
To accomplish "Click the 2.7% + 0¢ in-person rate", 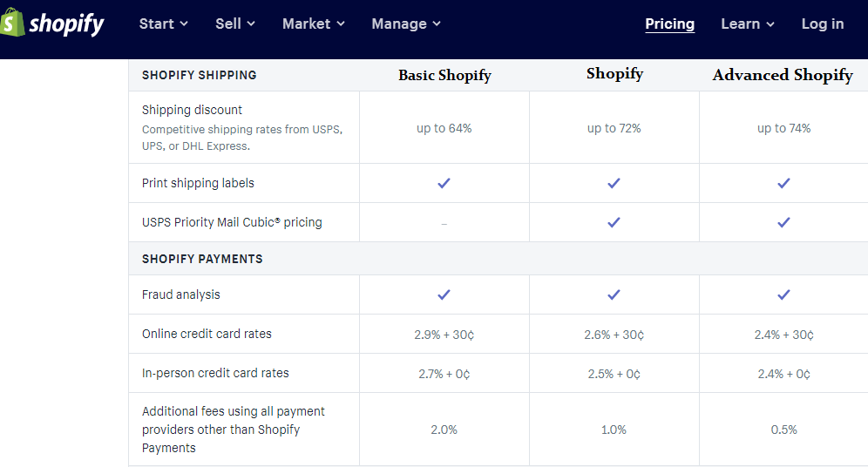I will 444,374.
